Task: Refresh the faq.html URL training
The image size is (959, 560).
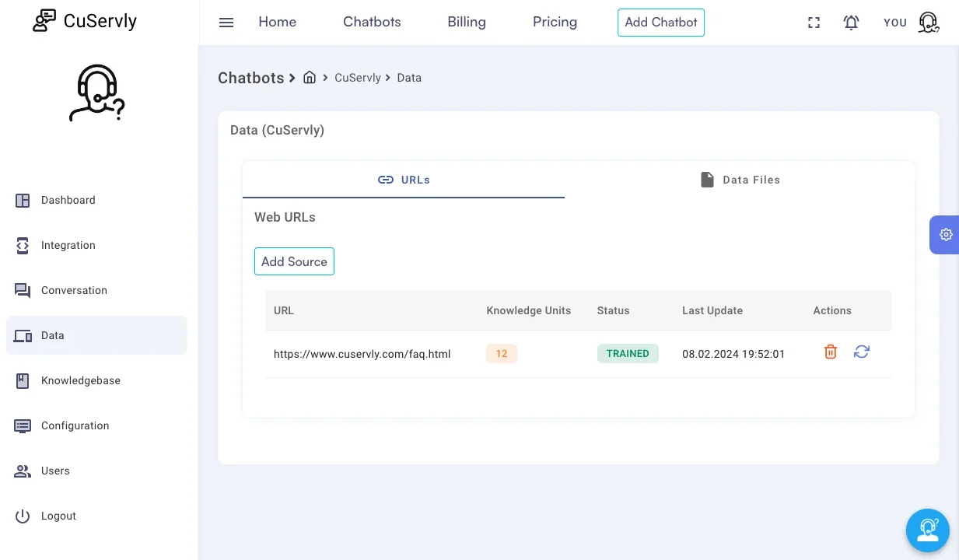Action: click(861, 352)
